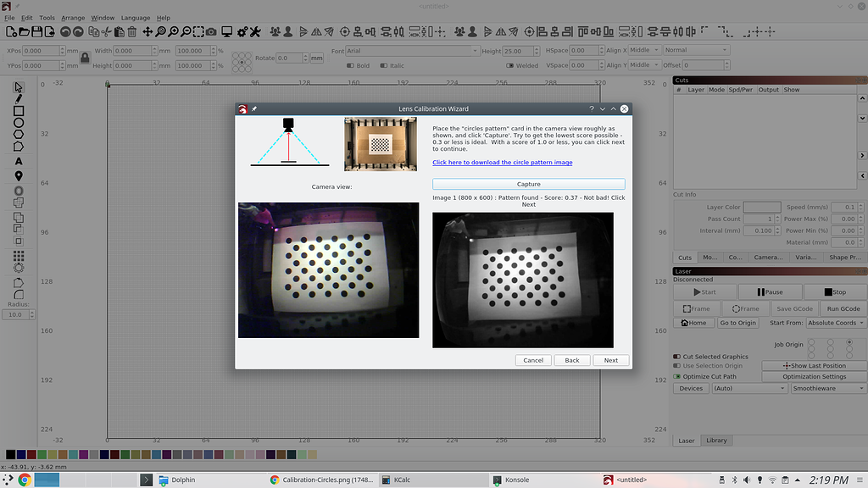Open the Arrange menu
The height and width of the screenshot is (488, 868).
(73, 17)
